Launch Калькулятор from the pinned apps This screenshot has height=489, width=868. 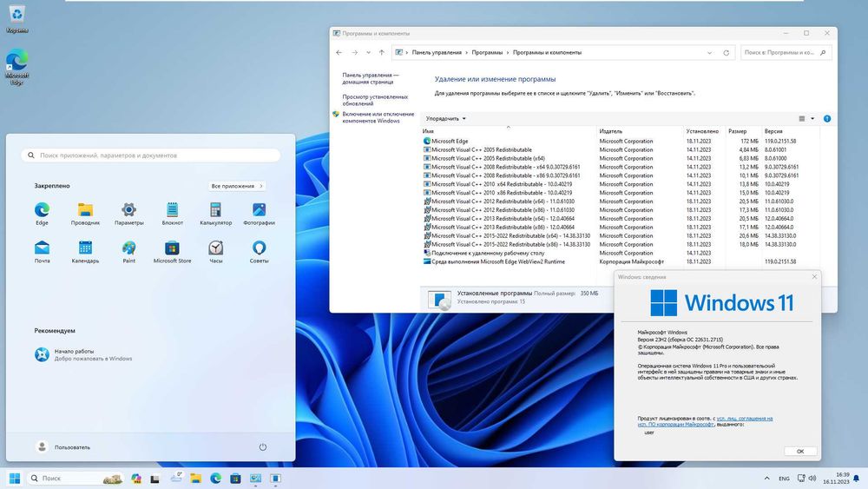point(215,213)
